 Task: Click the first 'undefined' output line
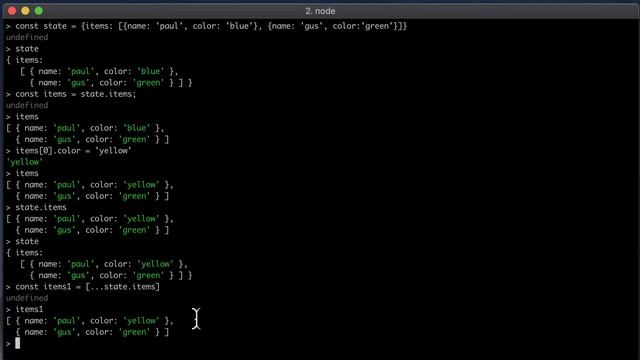pyautogui.click(x=27, y=37)
